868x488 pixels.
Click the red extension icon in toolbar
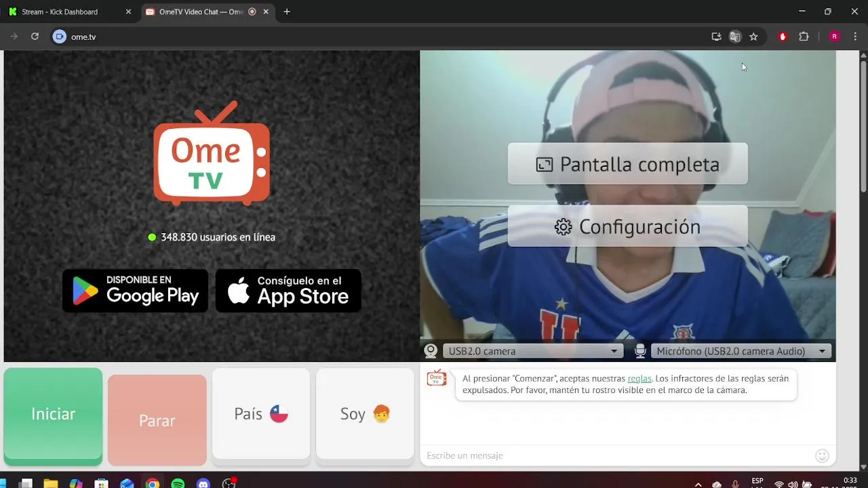pyautogui.click(x=783, y=37)
